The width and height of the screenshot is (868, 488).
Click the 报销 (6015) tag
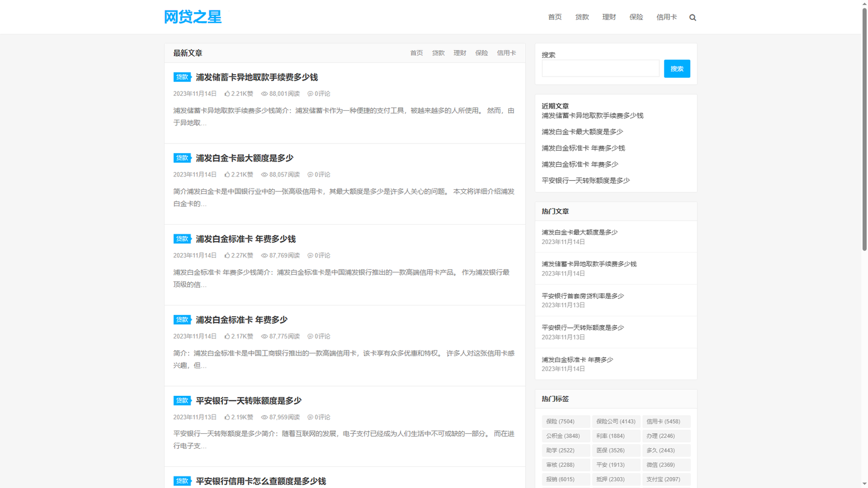click(565, 480)
